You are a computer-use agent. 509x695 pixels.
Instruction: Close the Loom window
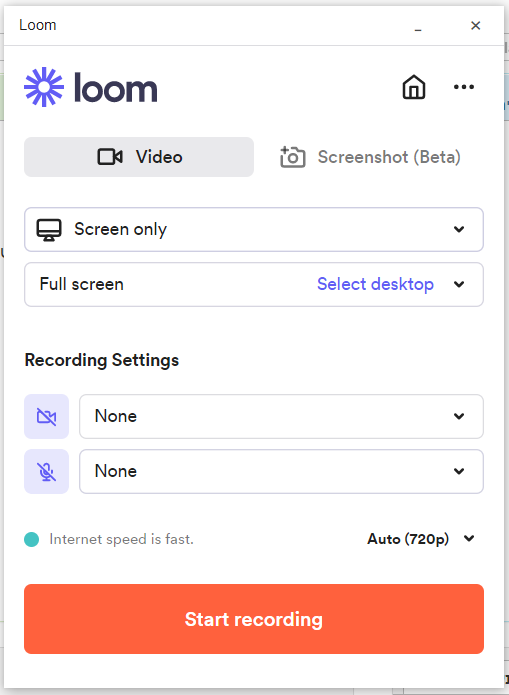475,26
